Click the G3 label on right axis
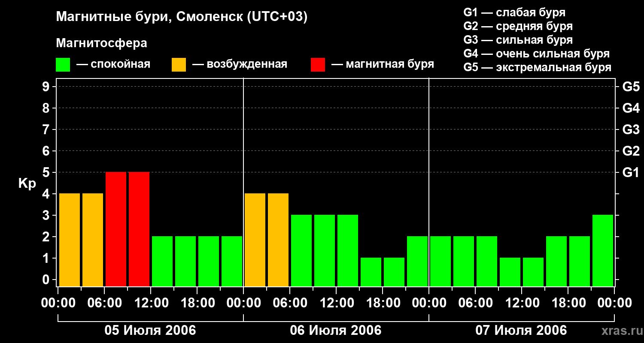Viewport: 644px width, 343px height. [x=631, y=129]
